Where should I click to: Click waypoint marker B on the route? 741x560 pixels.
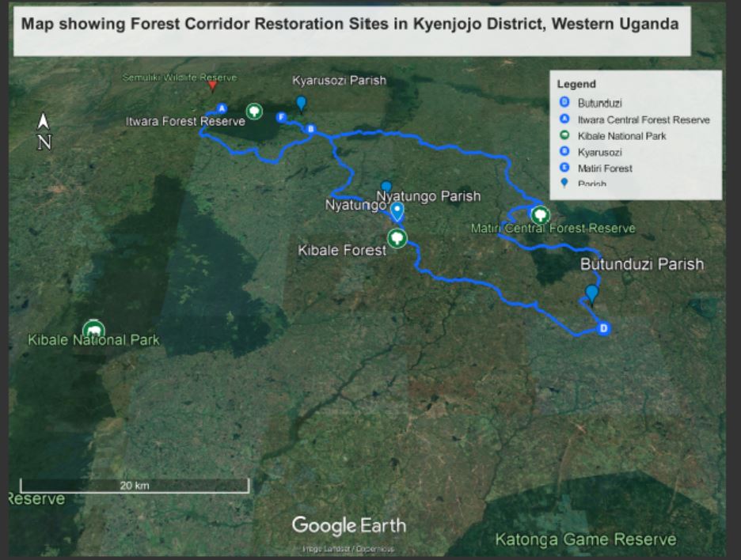pos(310,129)
